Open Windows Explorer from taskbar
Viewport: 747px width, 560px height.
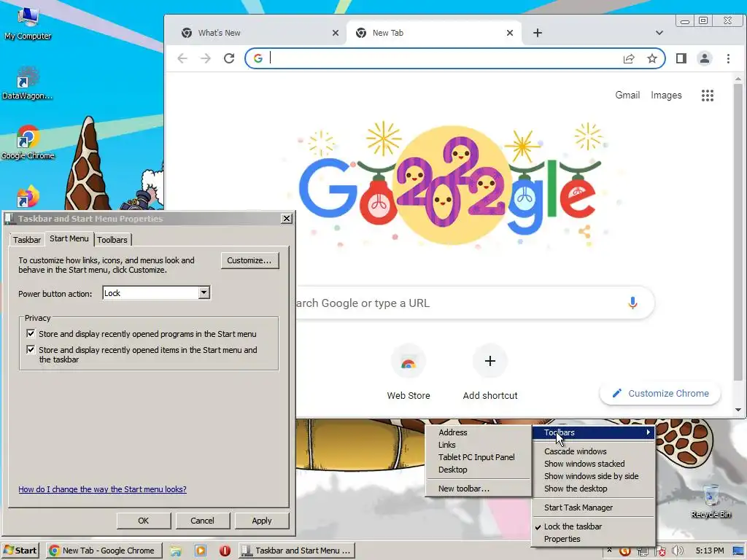pos(176,551)
